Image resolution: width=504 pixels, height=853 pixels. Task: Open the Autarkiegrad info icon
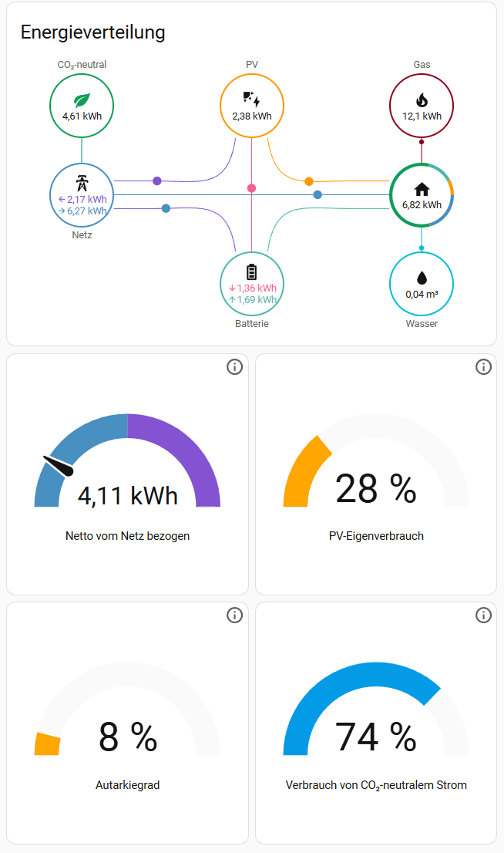point(235,615)
